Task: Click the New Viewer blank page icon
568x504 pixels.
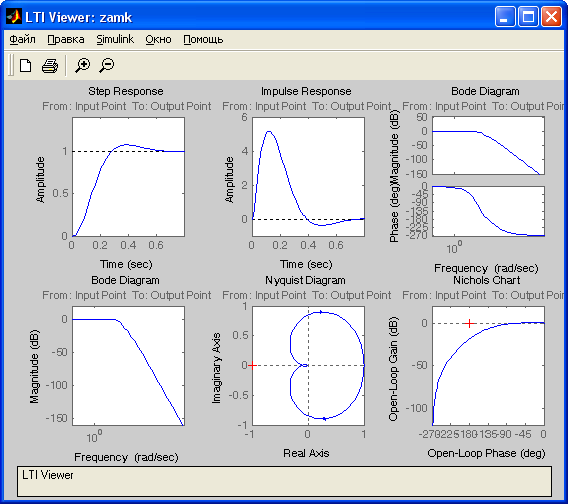Action: point(25,66)
